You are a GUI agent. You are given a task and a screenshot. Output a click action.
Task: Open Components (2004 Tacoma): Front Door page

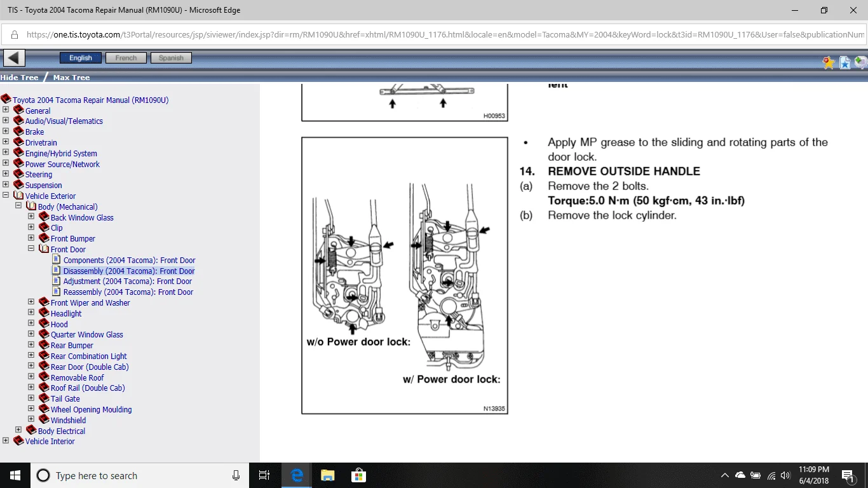129,261
